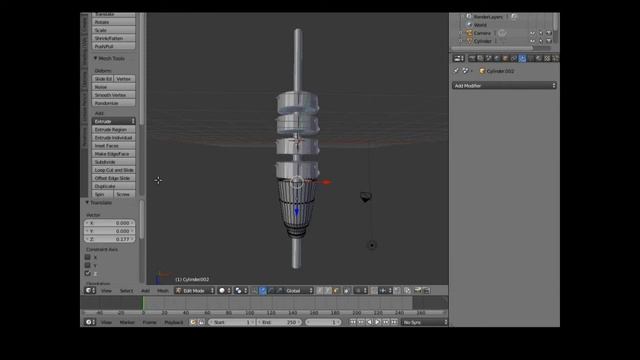Click the Noise deform button
The height and width of the screenshot is (360, 640).
pos(113,87)
